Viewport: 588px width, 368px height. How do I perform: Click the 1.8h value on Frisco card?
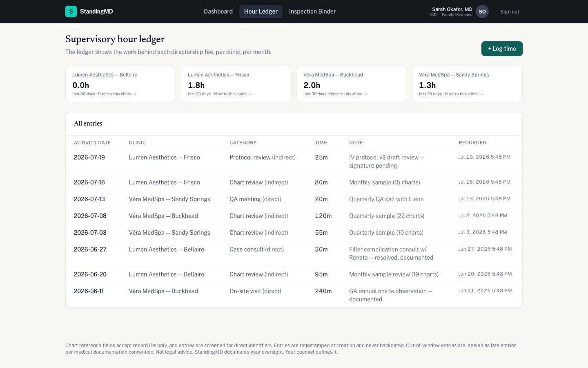point(196,85)
